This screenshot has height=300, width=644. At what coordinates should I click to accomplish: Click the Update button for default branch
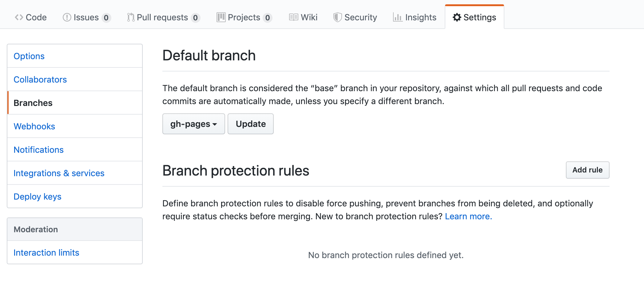[x=250, y=124]
